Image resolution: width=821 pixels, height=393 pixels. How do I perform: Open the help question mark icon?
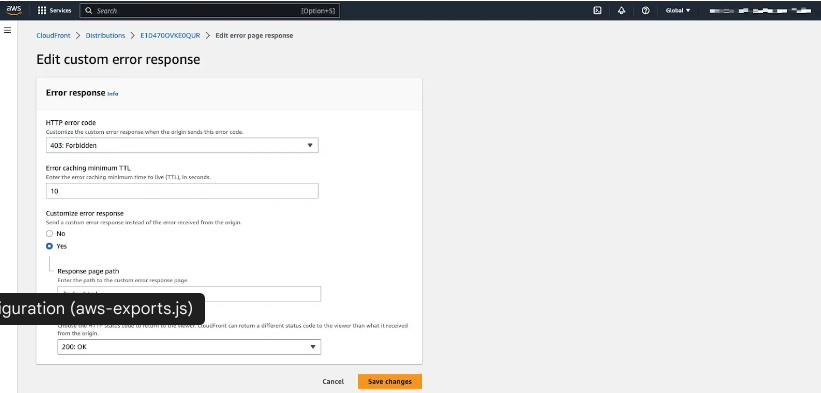coord(645,10)
